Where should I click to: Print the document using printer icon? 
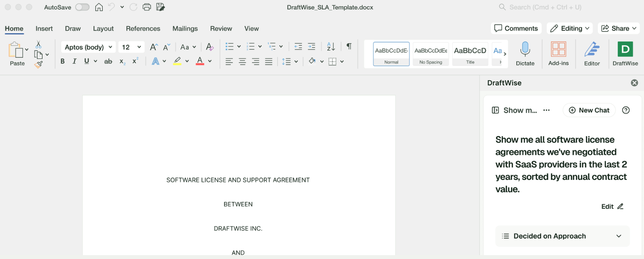147,7
